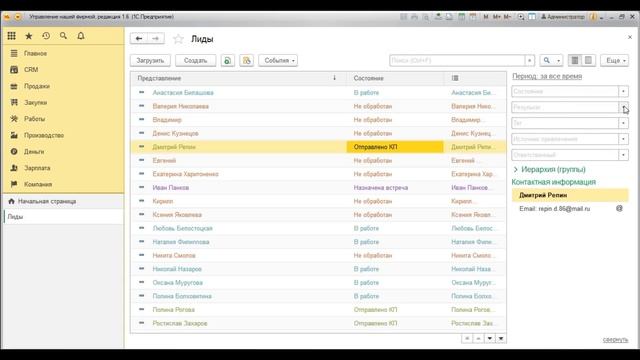Open the search field history dropdown arrow
The image size is (640, 360).
point(529,60)
